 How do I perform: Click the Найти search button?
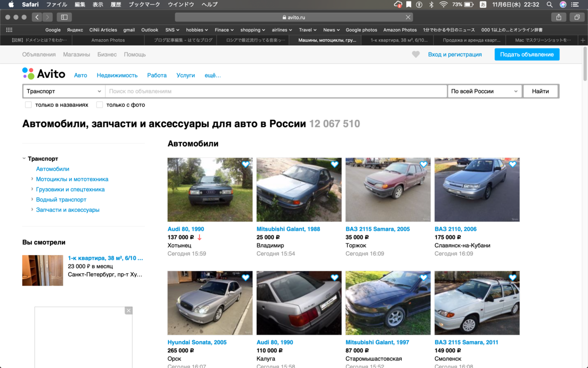click(x=540, y=91)
